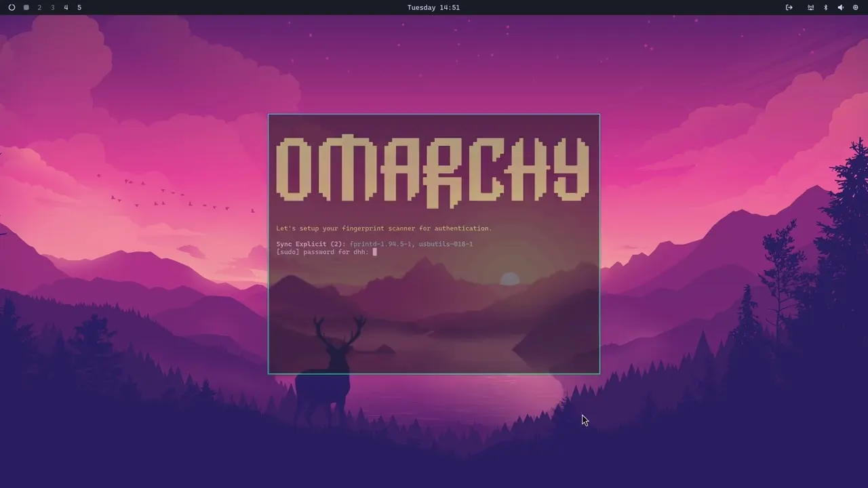868x488 pixels.
Task: Click the OMARCHY ASCII logo in the terminal
Action: click(433, 171)
